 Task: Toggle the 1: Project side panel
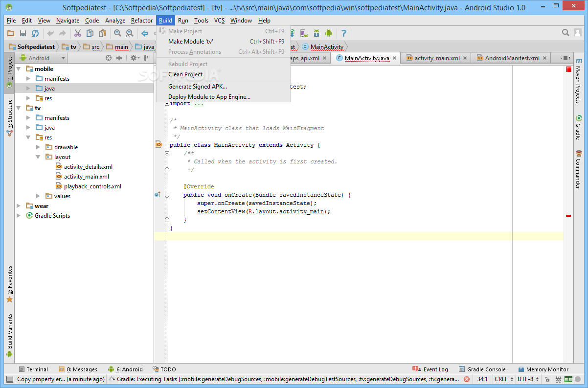[x=9, y=72]
